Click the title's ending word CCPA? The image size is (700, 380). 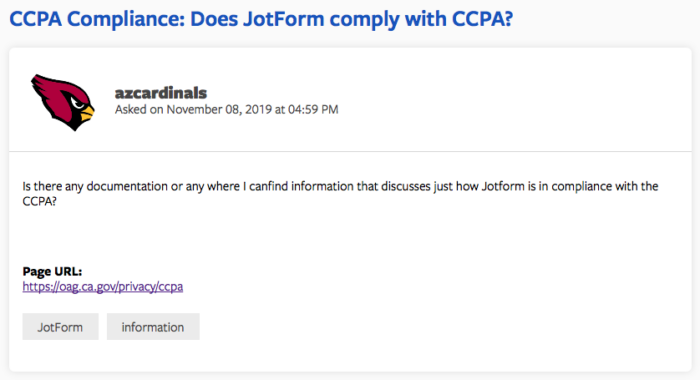pyautogui.click(x=483, y=20)
